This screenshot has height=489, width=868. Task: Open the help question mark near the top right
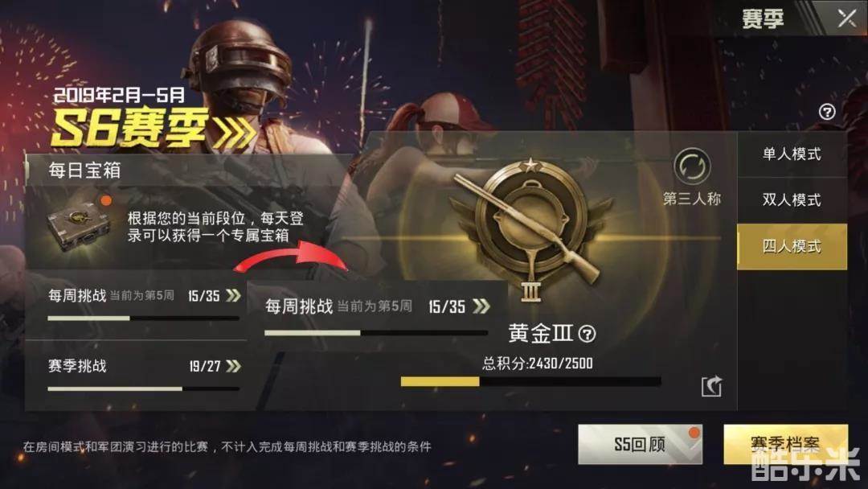click(x=827, y=112)
